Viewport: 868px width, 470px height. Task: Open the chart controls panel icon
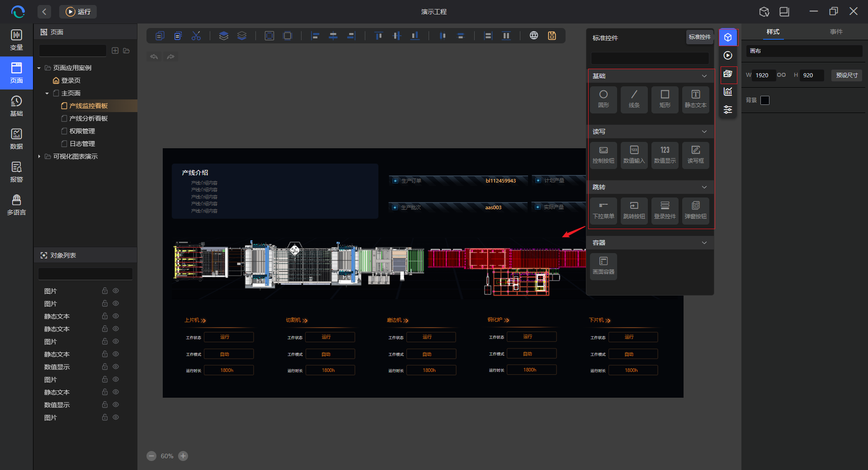728,92
